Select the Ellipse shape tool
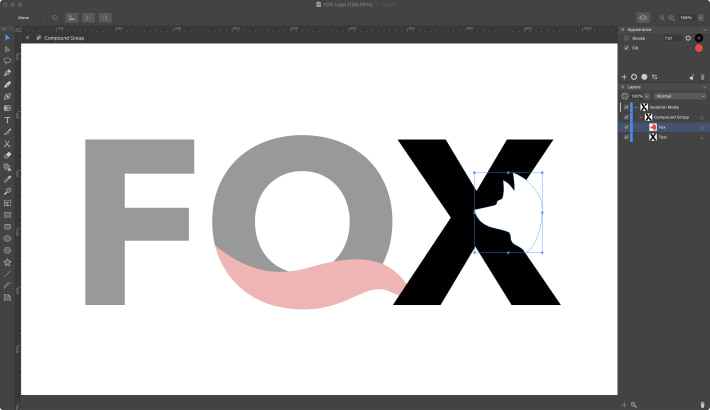710x410 pixels. 7,238
